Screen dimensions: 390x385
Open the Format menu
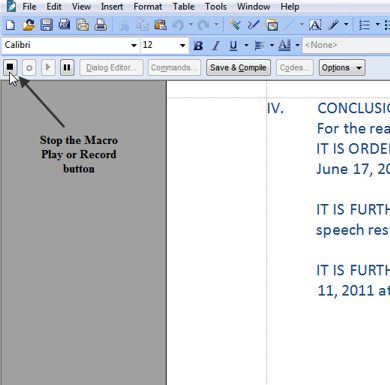pos(148,6)
